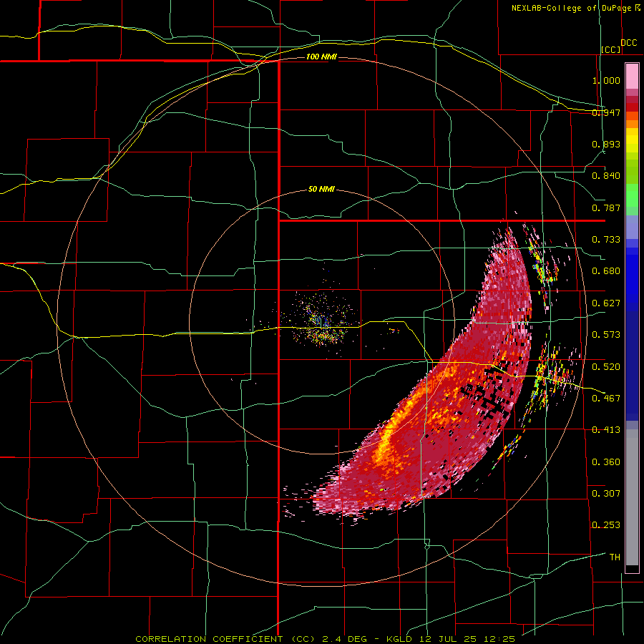
Task: Click the TH threshold label on scale
Action: pyautogui.click(x=615, y=557)
